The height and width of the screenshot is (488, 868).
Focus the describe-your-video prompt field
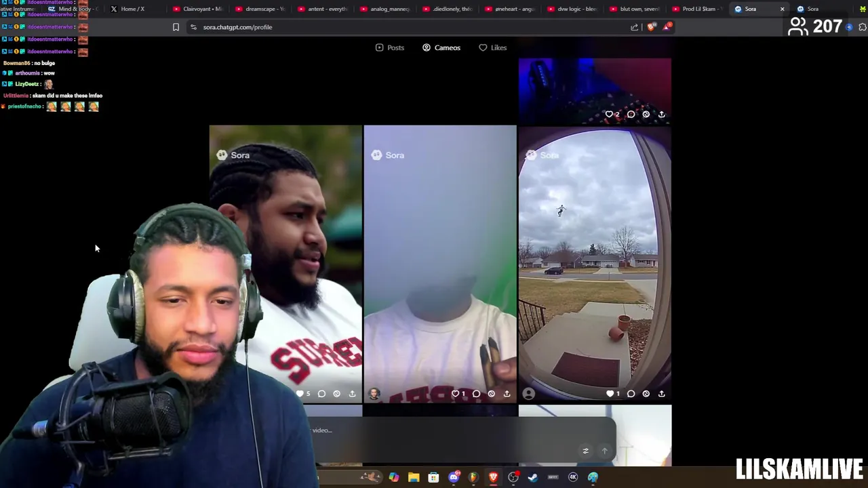pos(441,430)
